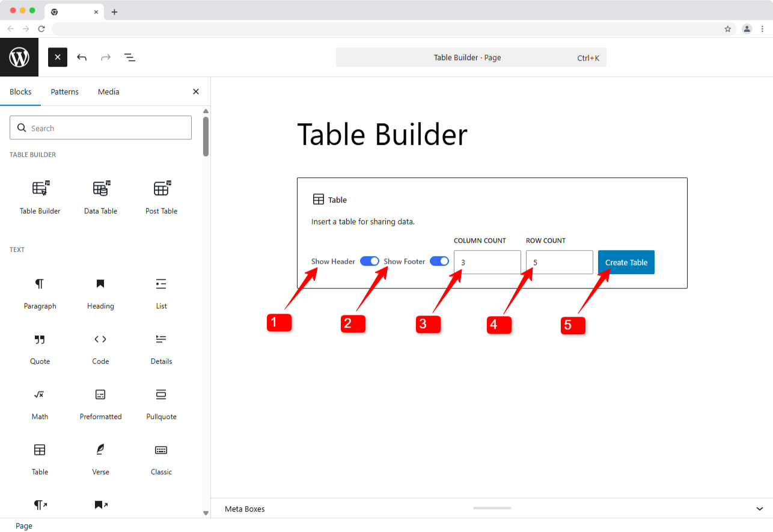Screen dimensions: 773x532
Task: Toggle the Show Header switch
Action: [x=370, y=261]
